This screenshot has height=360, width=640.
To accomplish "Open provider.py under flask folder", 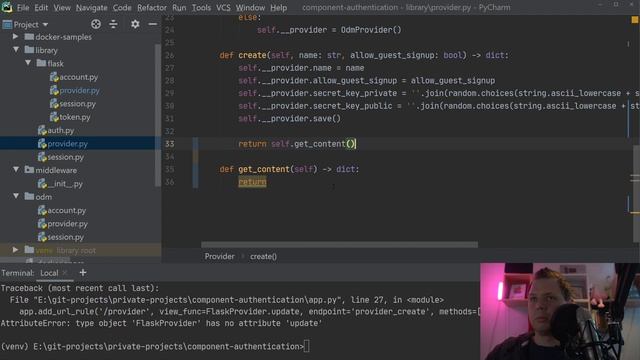I will [80, 90].
